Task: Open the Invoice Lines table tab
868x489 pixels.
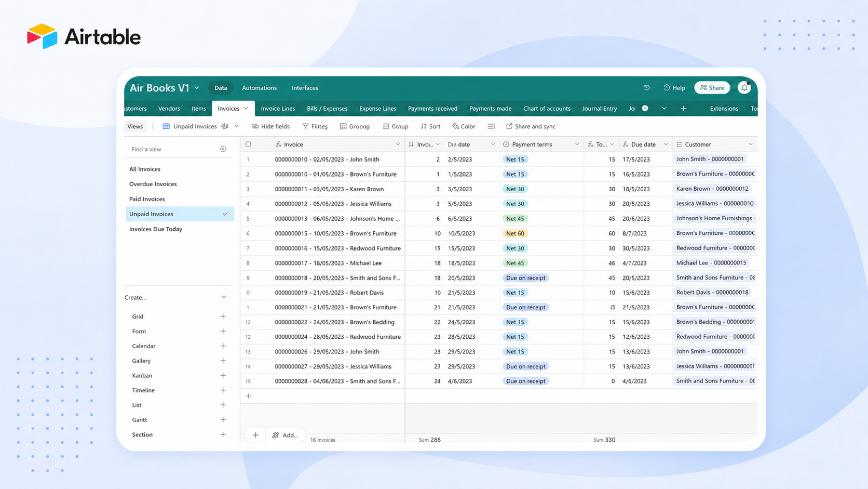Action: (x=278, y=109)
